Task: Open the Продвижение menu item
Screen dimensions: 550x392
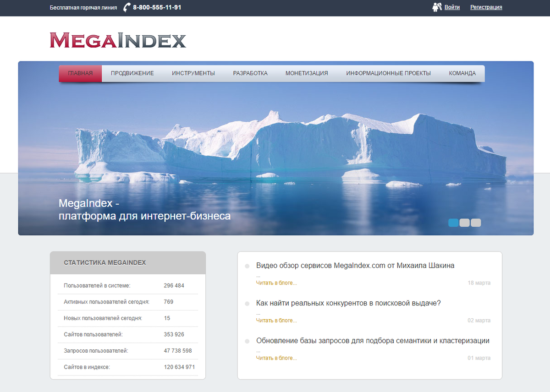Action: (x=132, y=73)
